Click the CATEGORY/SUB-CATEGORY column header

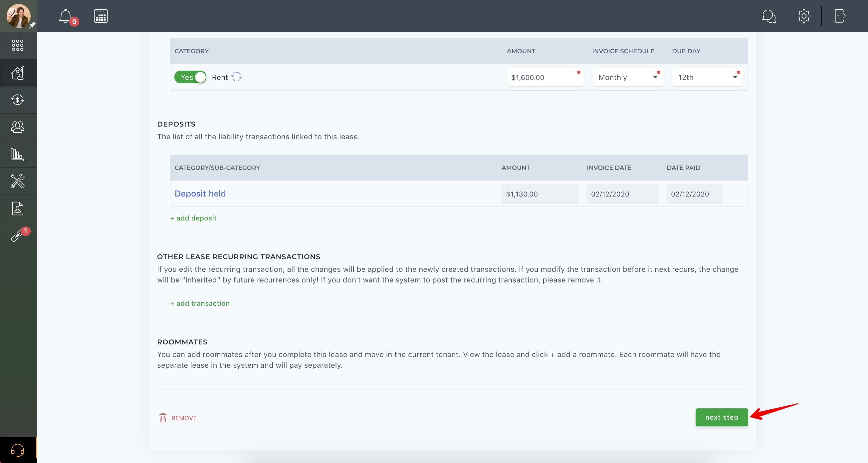click(217, 168)
